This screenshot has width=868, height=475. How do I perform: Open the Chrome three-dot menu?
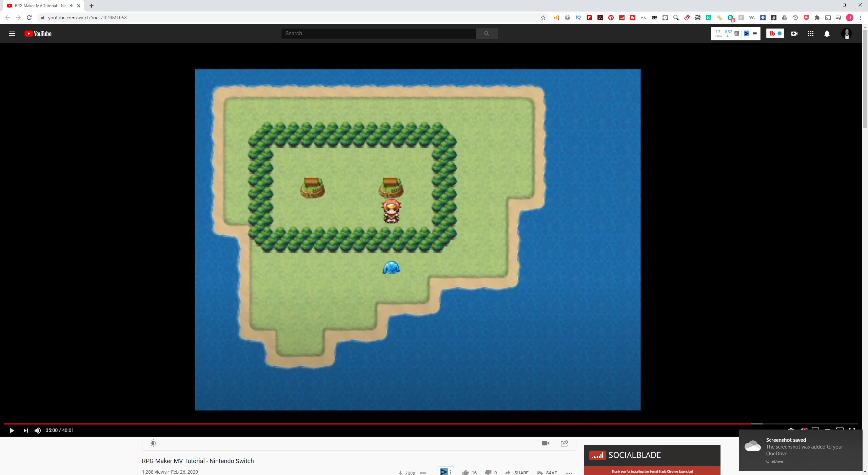pos(861,18)
